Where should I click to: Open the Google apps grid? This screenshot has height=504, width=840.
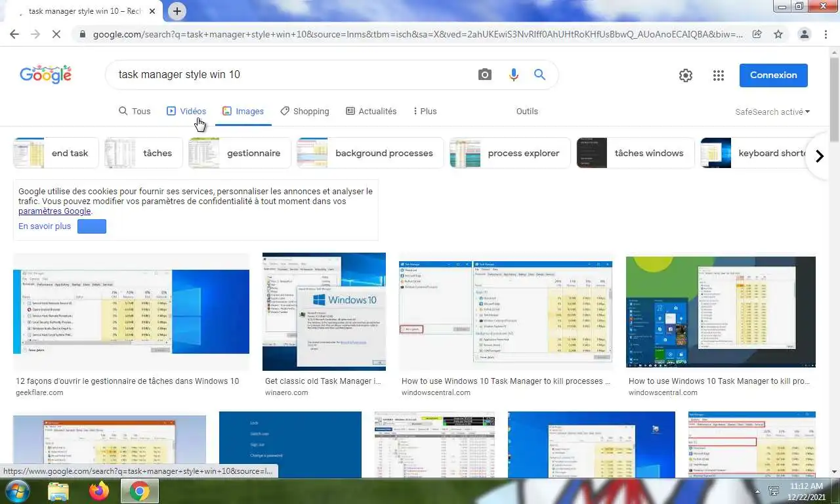(x=719, y=75)
